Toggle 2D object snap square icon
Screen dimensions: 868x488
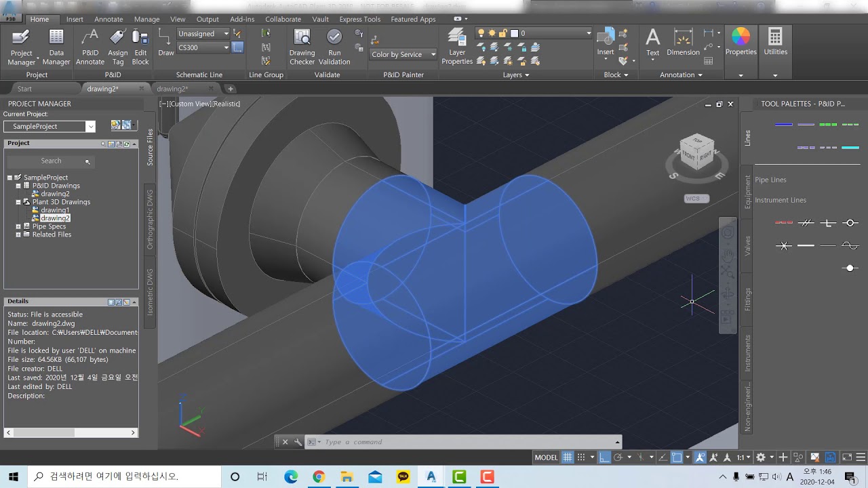click(676, 457)
